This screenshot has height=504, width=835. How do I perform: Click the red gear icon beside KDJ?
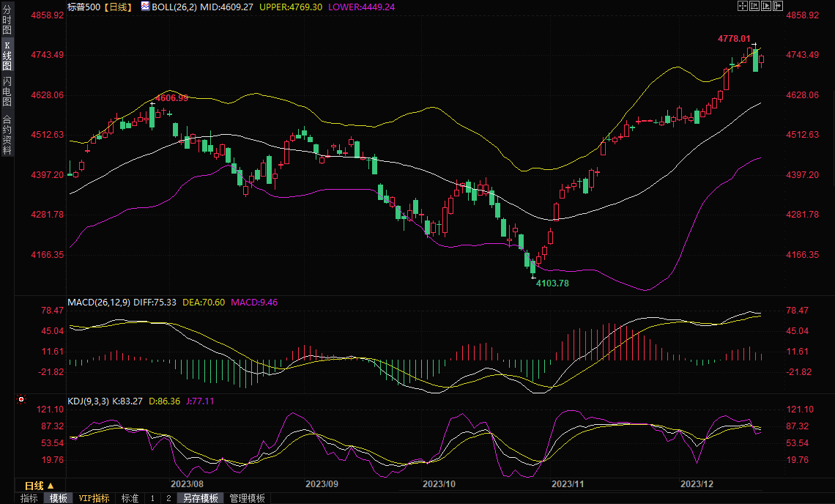pos(21,399)
